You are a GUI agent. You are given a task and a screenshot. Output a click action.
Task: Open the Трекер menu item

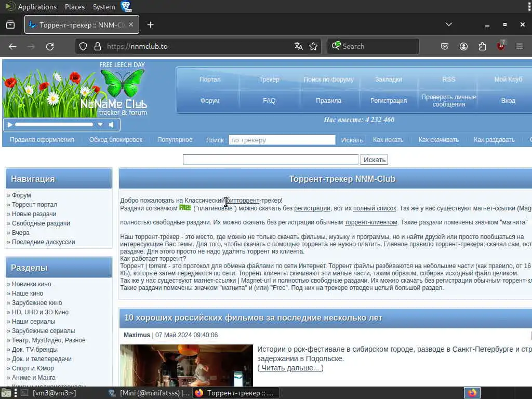[269, 79]
